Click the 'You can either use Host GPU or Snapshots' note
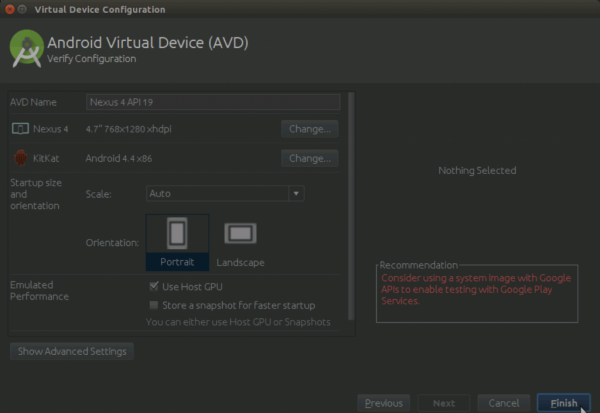Screen dimensions: 600x413 [x=238, y=322]
